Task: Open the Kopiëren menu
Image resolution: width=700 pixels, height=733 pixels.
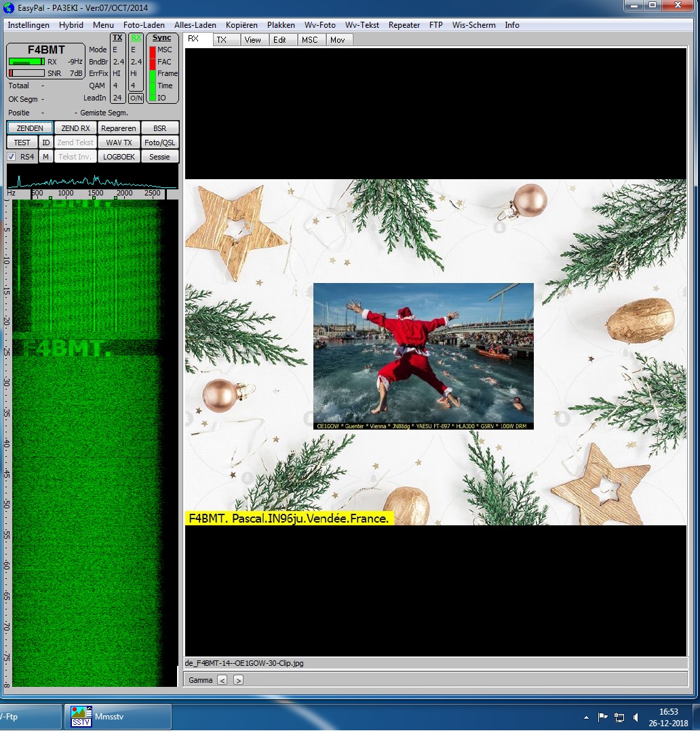Action: click(241, 25)
